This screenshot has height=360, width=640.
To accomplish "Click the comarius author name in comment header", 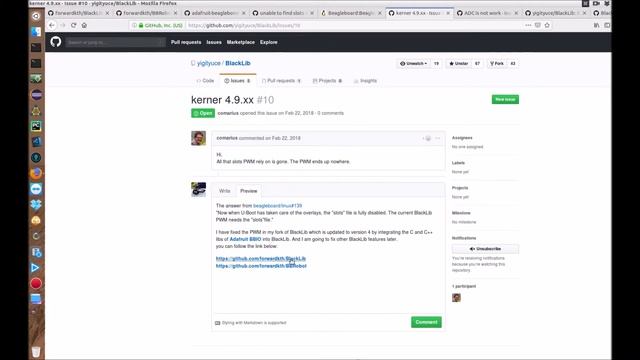I will (x=227, y=138).
